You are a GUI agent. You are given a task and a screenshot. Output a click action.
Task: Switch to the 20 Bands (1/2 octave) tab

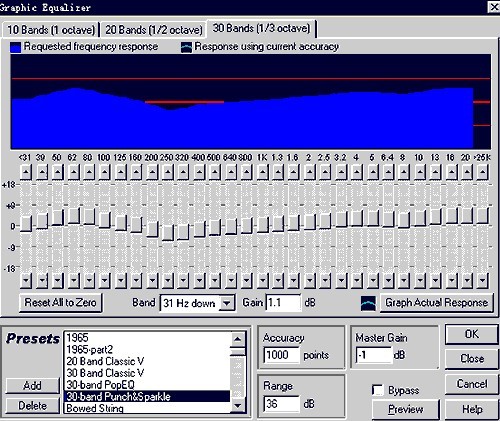click(154, 30)
